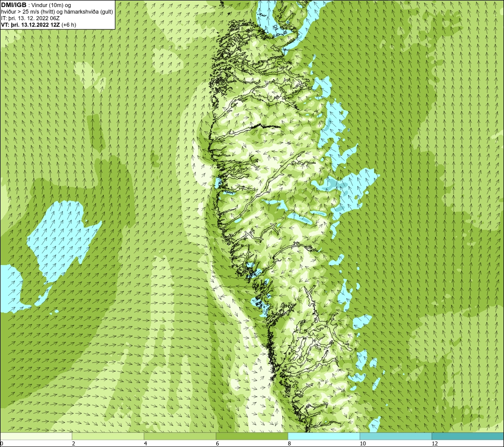Screen dimensions: 504x447
Task: Click the "12" scale label
Action: 435,443
